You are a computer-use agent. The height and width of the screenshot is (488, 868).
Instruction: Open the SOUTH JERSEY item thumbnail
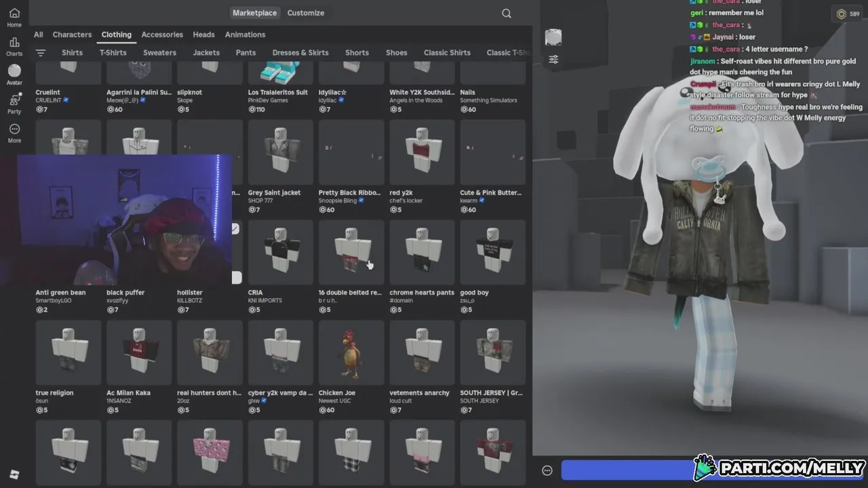[x=493, y=352]
